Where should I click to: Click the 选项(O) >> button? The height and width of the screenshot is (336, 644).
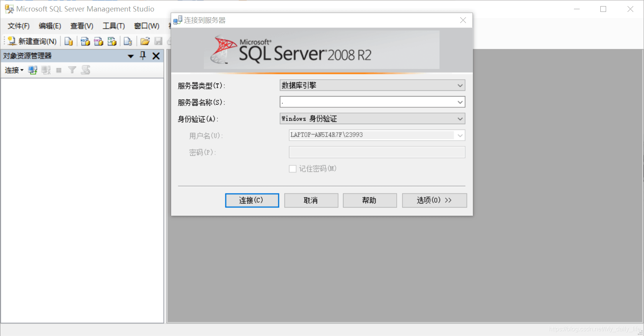(435, 200)
